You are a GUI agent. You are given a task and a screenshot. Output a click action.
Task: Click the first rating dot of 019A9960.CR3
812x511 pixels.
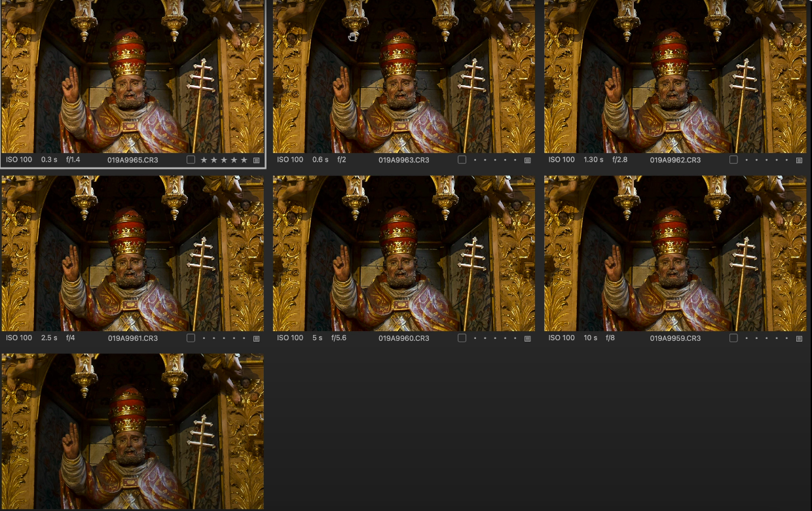tap(475, 339)
